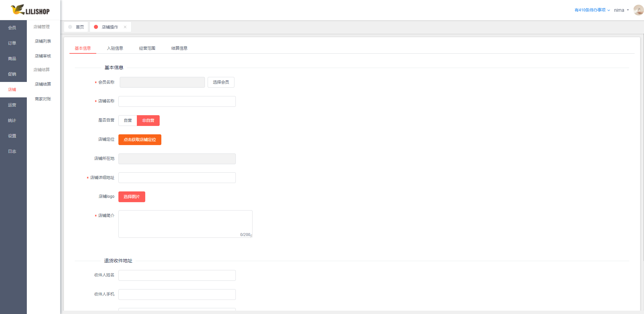Go to 店铺审核 submenu item
644x314 pixels.
click(43, 56)
